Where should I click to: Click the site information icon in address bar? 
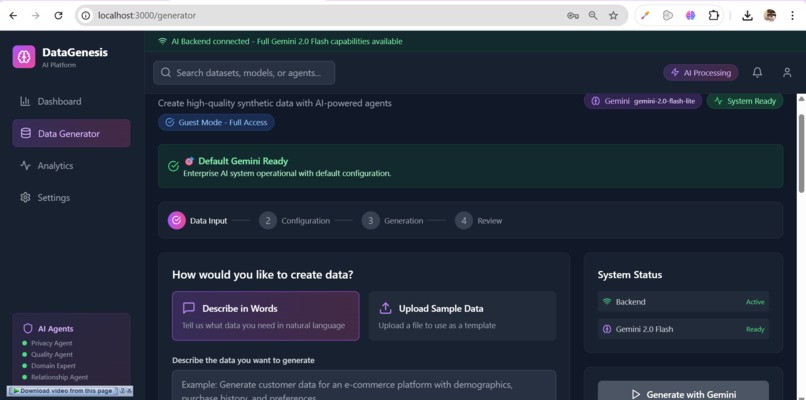point(86,15)
